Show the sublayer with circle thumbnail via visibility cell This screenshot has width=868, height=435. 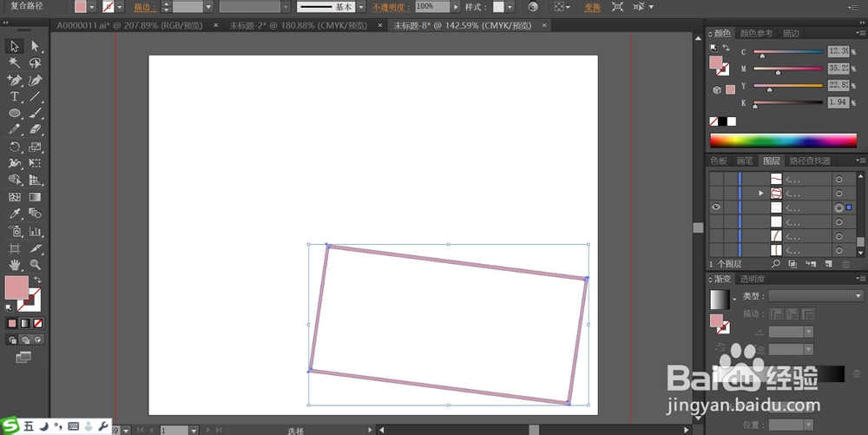pyautogui.click(x=716, y=193)
